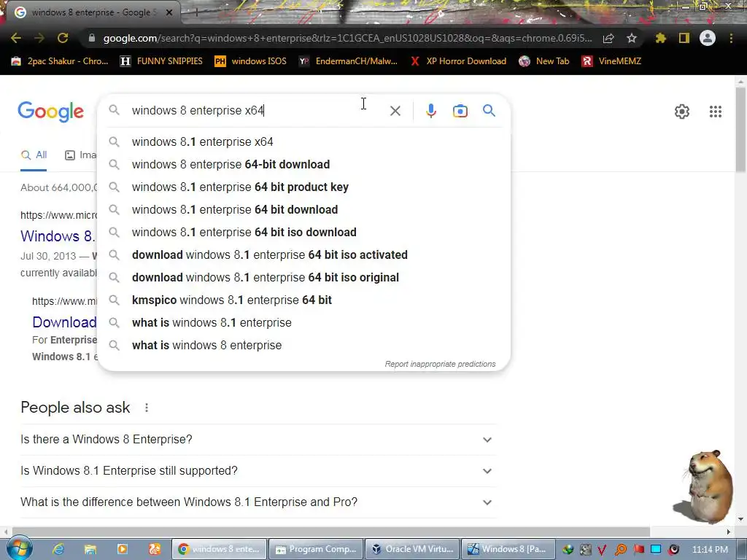Open the Windows 8. search result title
This screenshot has width=747, height=560.
point(58,236)
